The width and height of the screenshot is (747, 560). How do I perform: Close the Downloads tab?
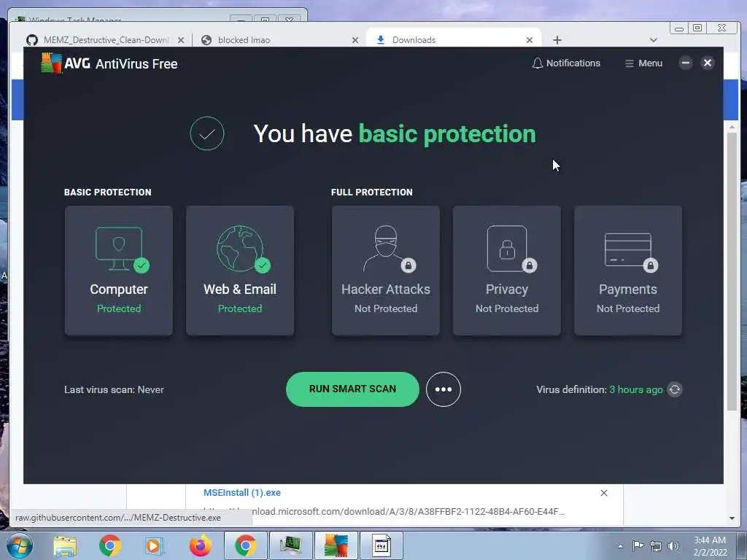point(530,40)
